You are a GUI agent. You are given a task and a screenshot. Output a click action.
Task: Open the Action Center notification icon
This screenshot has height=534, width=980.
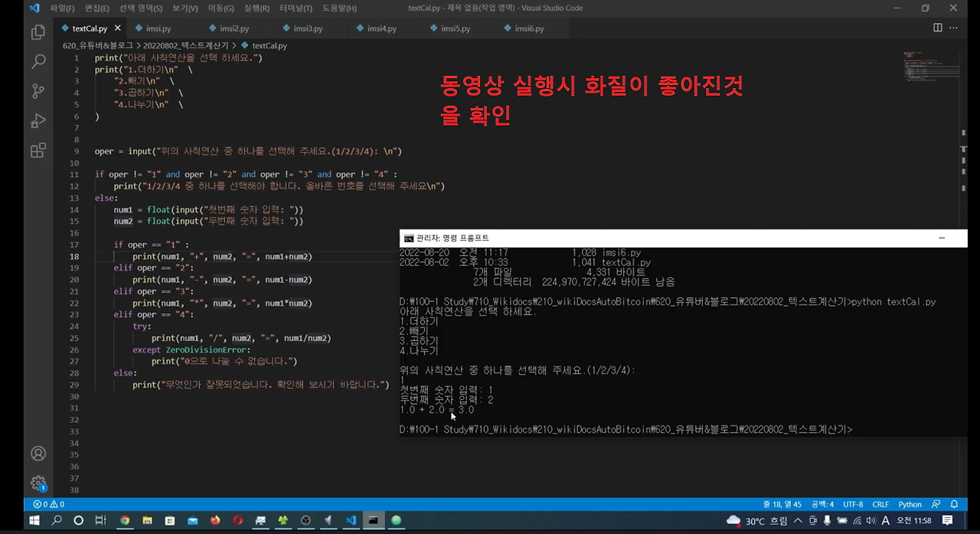[948, 520]
